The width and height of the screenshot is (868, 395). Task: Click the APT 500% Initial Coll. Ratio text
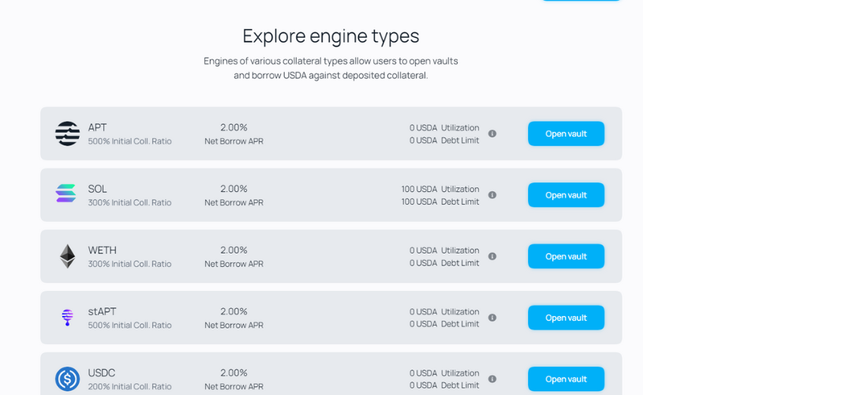[129, 141]
